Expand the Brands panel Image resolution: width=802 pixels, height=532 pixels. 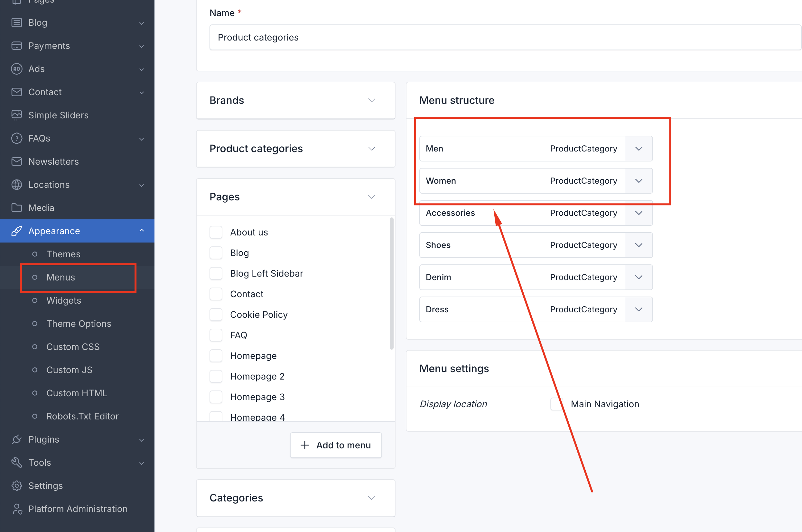372,100
